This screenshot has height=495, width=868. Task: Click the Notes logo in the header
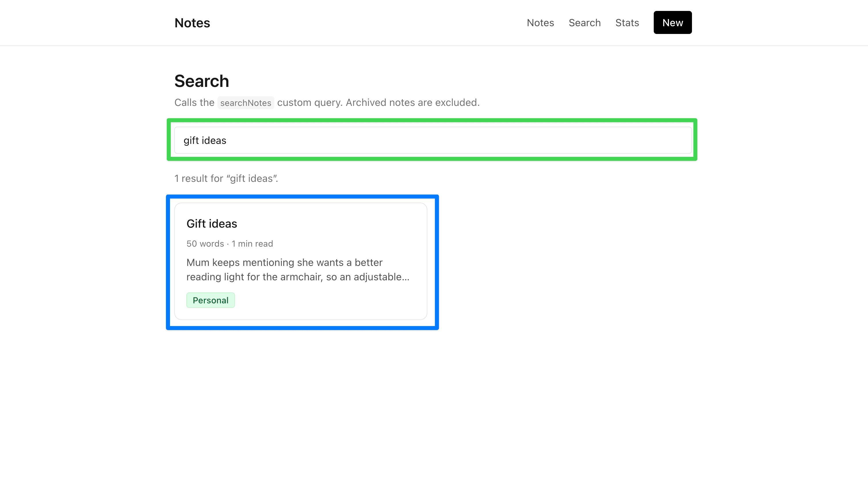192,23
